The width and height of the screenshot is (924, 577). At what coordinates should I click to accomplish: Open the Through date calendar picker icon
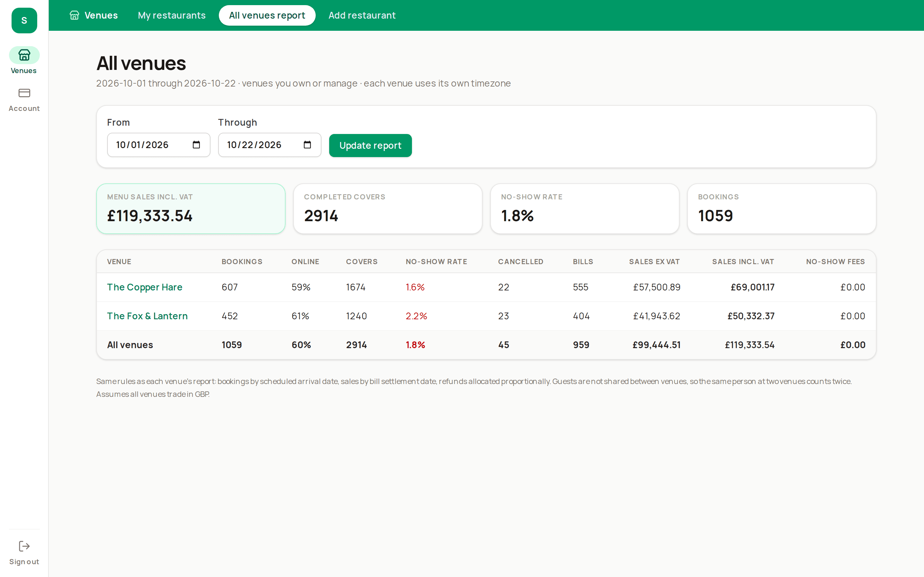pyautogui.click(x=307, y=145)
